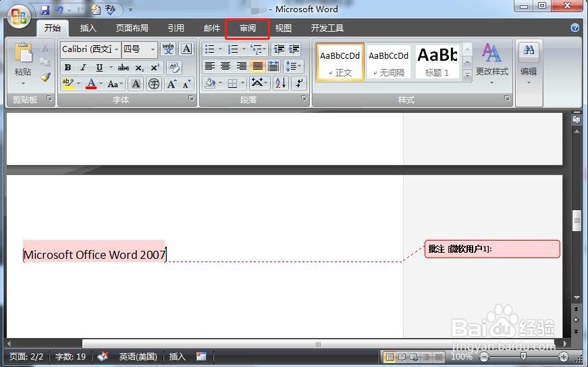Click the 更改样式 button
Screen dimensions: 588x367
491,63
